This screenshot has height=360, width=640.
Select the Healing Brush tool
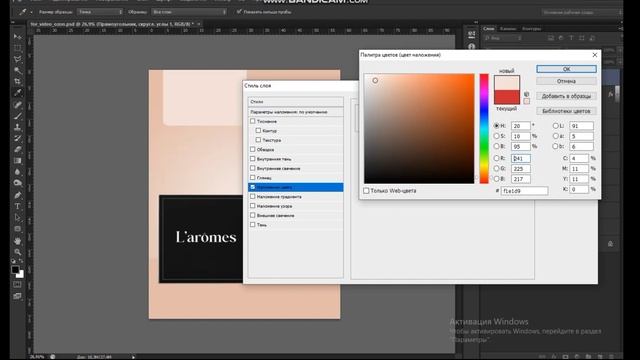17,105
